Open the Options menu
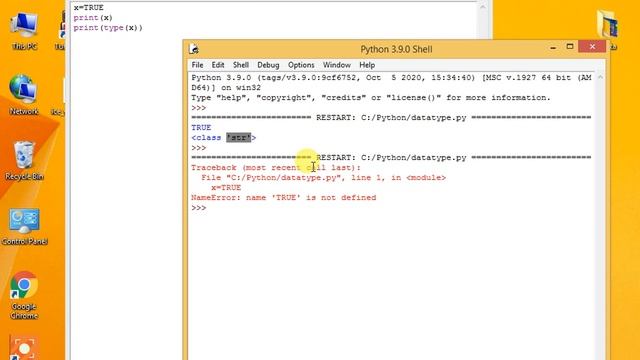This screenshot has width=640, height=360. pos(301,65)
